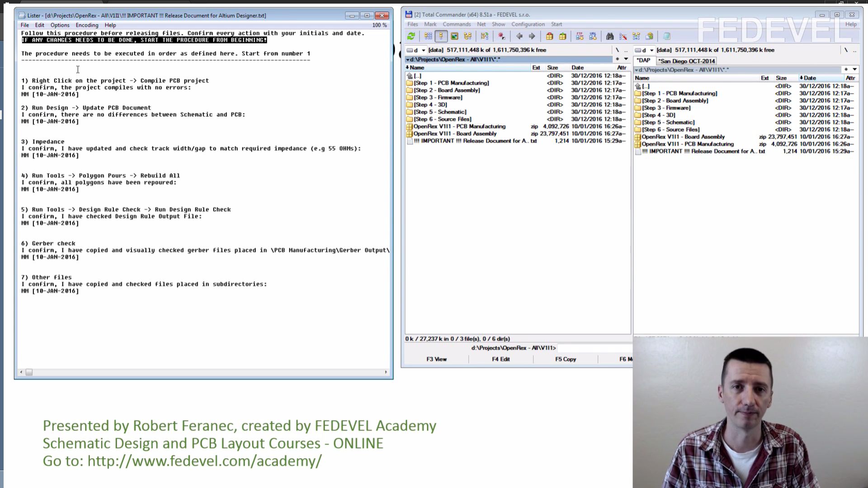
Task: Toggle the Thumbnail view mode button
Action: pyautogui.click(x=454, y=36)
